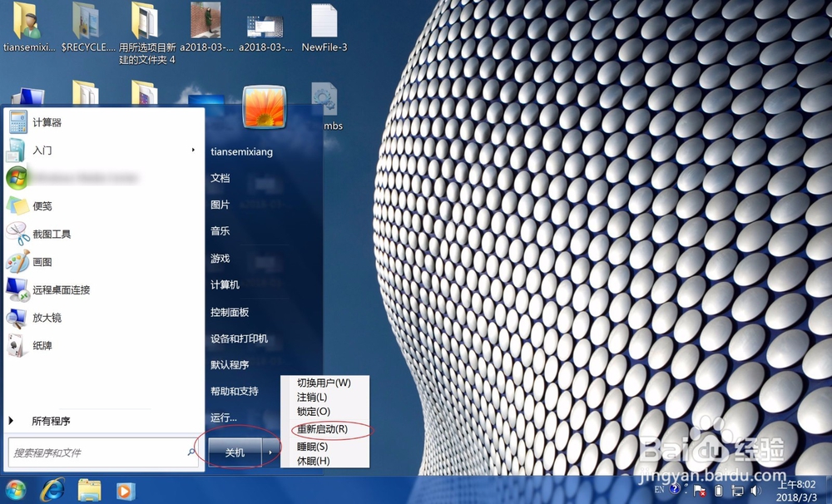Click the search magnifier icon in search box

(191, 452)
